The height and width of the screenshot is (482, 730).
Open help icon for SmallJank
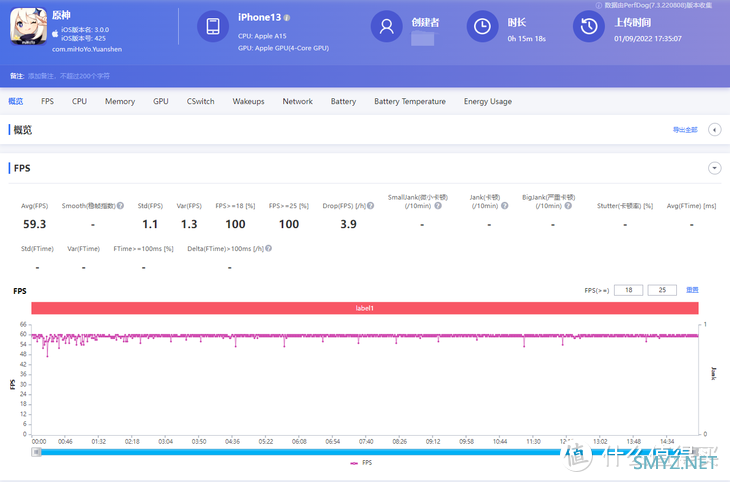438,206
